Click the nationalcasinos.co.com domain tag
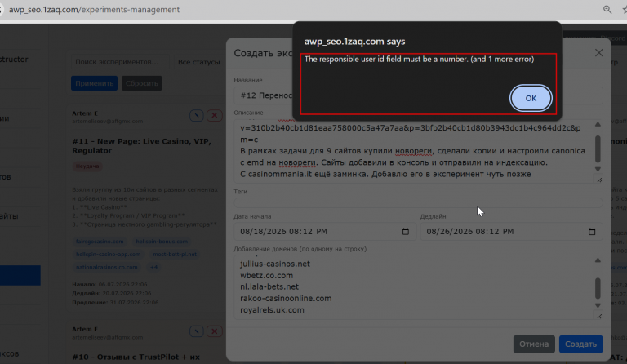The image size is (627, 364). 106,267
